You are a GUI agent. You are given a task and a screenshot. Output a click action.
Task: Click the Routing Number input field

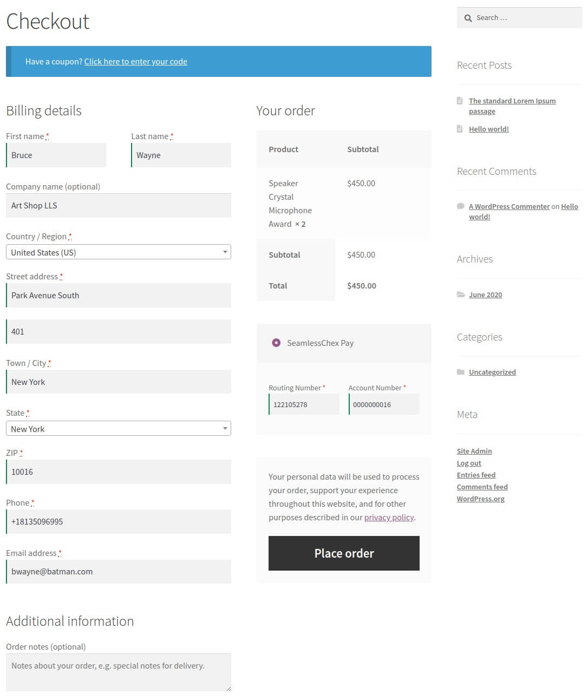pyautogui.click(x=304, y=404)
